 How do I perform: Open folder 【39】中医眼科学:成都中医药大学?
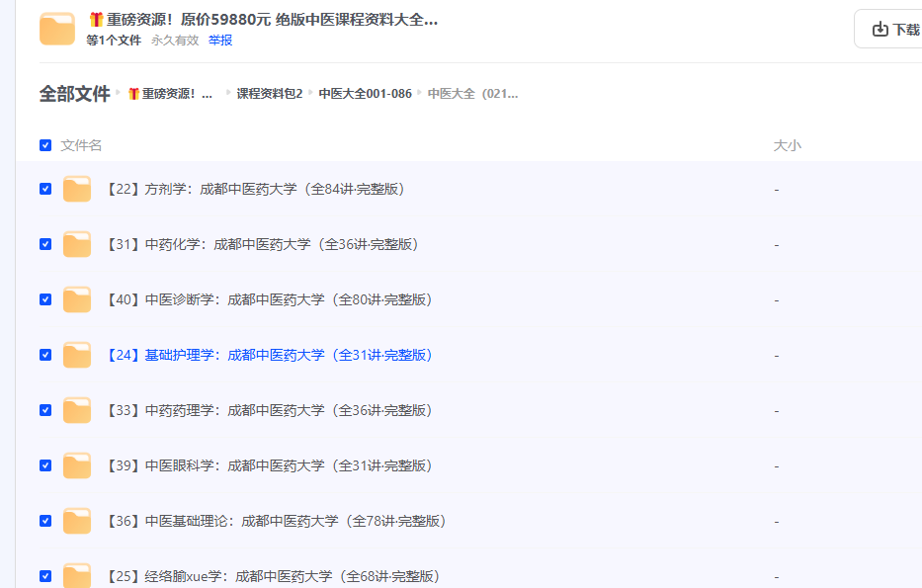tap(268, 465)
